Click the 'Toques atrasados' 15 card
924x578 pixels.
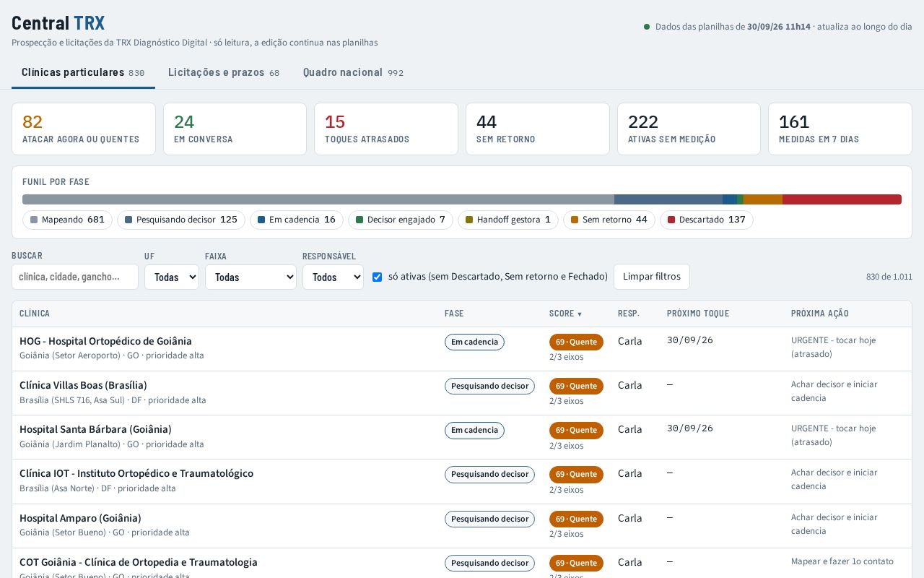386,129
